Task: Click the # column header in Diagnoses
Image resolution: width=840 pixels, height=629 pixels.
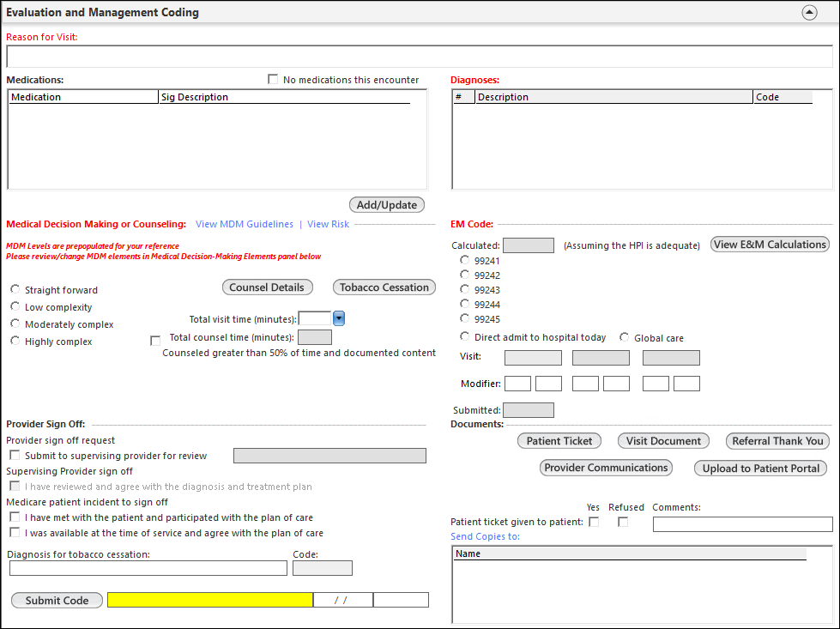Action: (464, 97)
